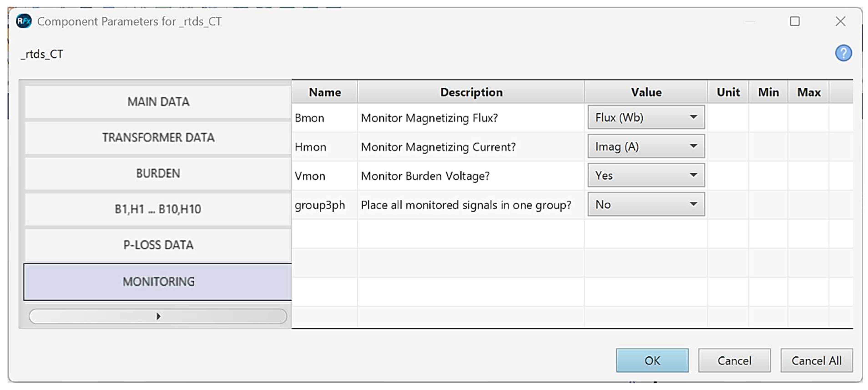
Task: Open the P-LOSS DATA tab
Action: (x=158, y=245)
